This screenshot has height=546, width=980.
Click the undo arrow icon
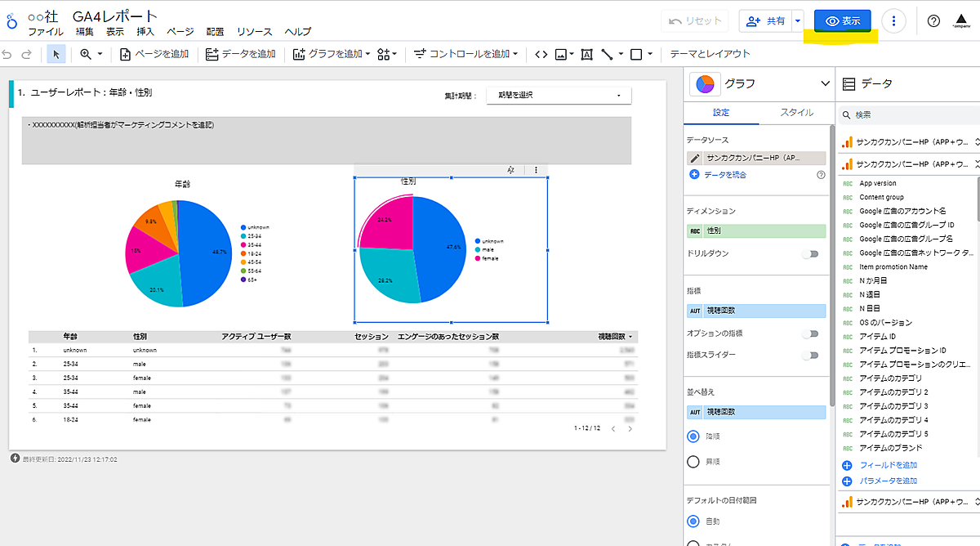pyautogui.click(x=8, y=54)
